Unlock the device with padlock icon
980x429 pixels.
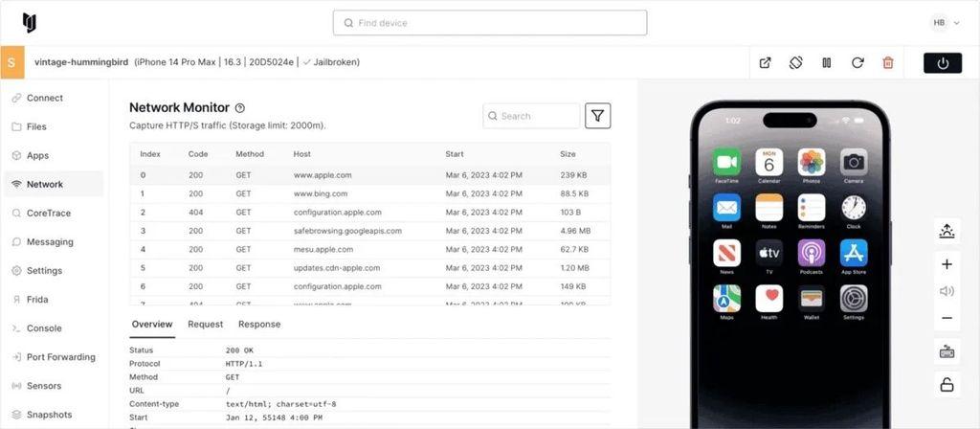[x=947, y=385]
